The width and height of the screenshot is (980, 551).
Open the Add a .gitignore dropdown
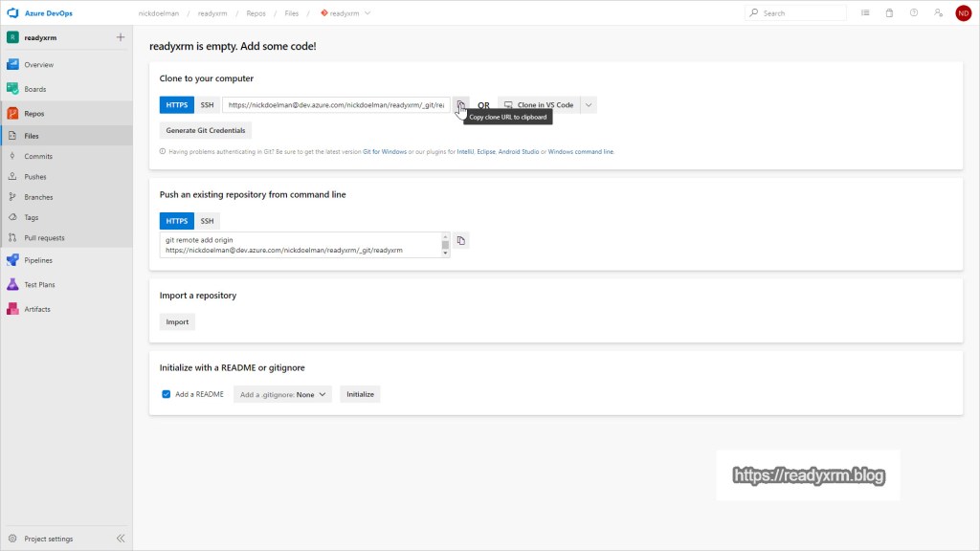pos(282,394)
